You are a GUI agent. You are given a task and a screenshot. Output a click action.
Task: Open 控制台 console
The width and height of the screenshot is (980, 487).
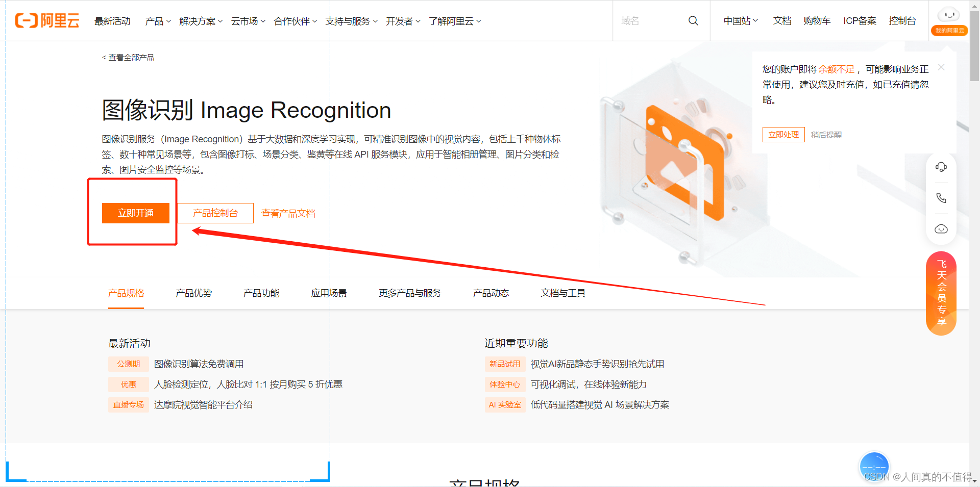coord(902,21)
